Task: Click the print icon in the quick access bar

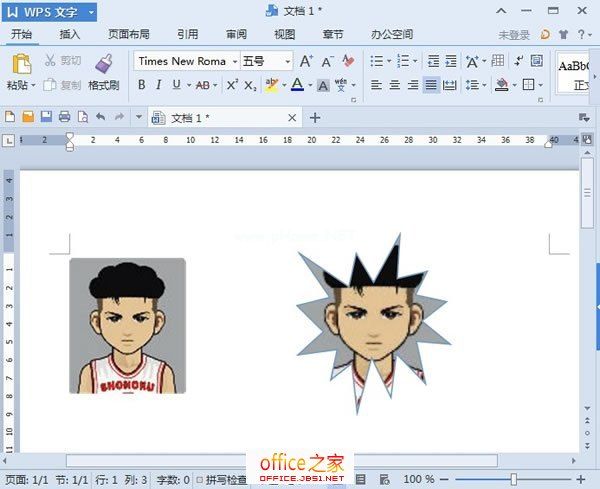Action: pos(64,117)
